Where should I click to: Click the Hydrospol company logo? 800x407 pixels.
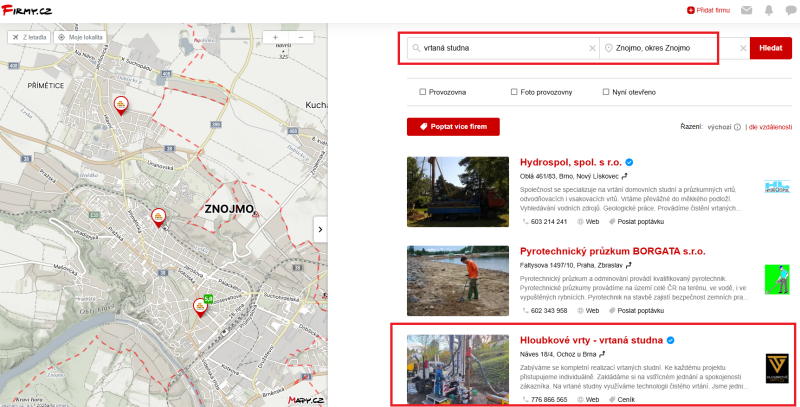coord(777,187)
